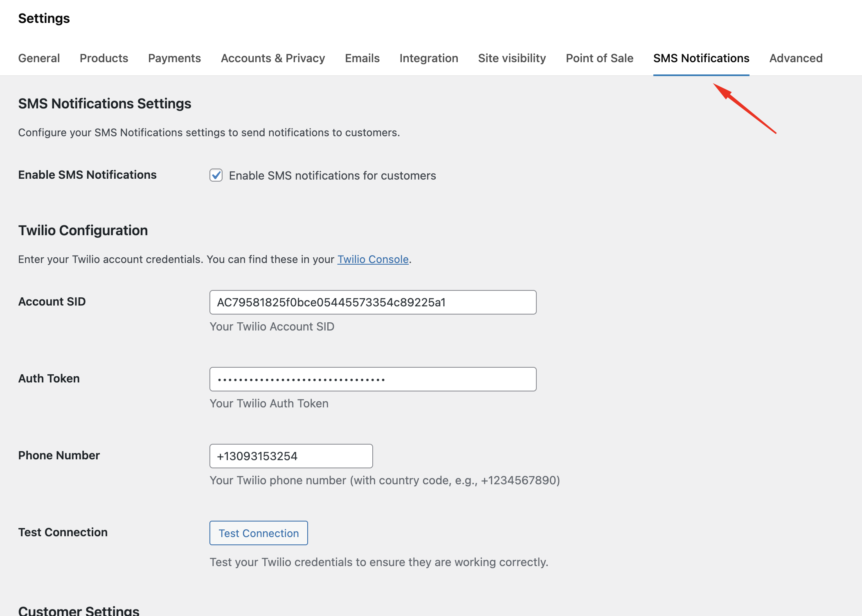Image resolution: width=862 pixels, height=616 pixels.
Task: Click into the Auth Token field
Action: (373, 379)
